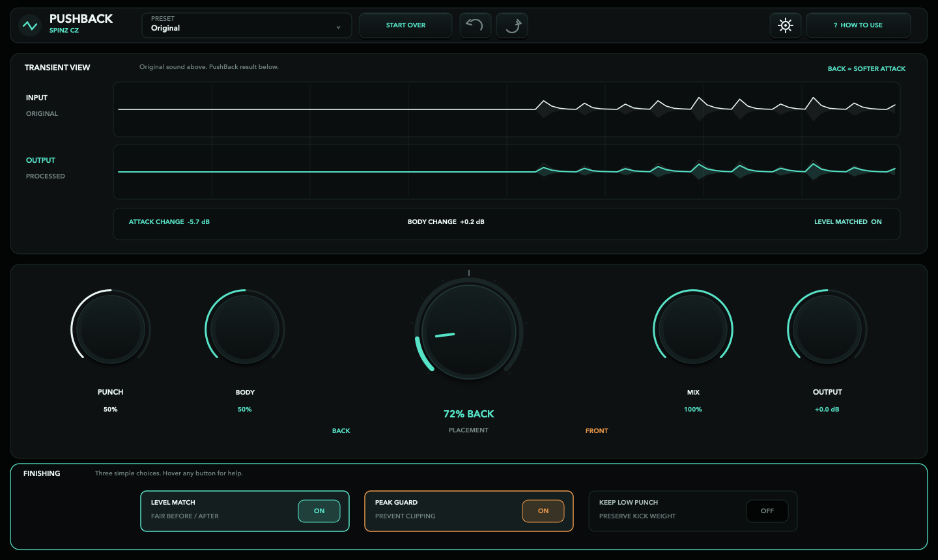938x560 pixels.
Task: Enable Keep Low Punch OFF switch
Action: tap(767, 511)
